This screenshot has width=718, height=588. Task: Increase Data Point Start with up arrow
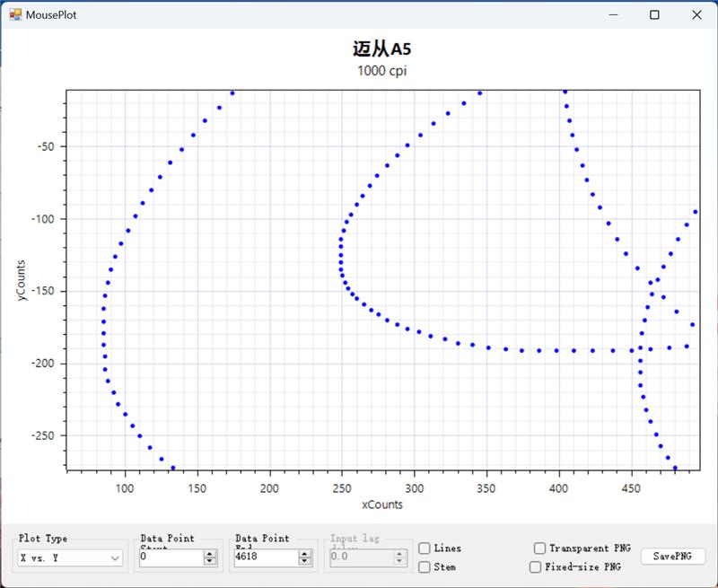210,554
